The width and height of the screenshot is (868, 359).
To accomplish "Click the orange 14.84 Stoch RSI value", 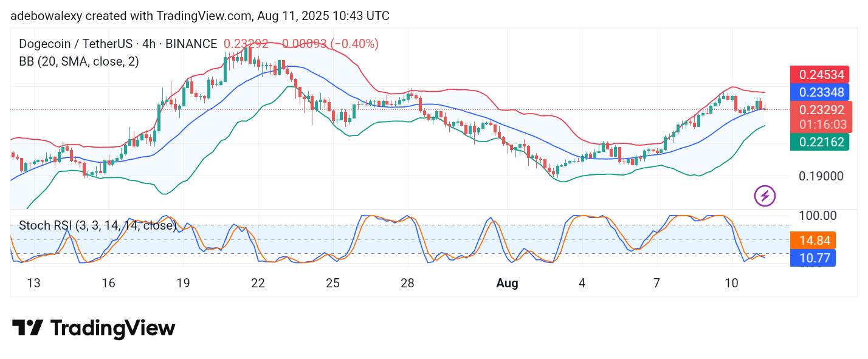I will (813, 240).
